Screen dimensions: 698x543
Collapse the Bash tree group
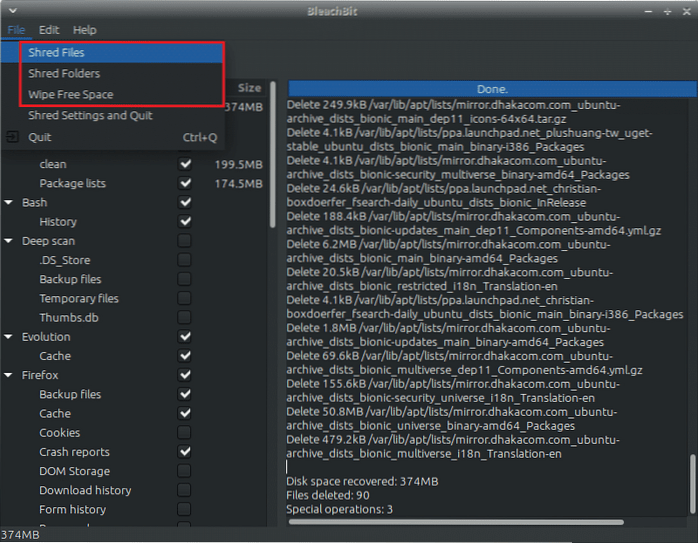pos(8,203)
